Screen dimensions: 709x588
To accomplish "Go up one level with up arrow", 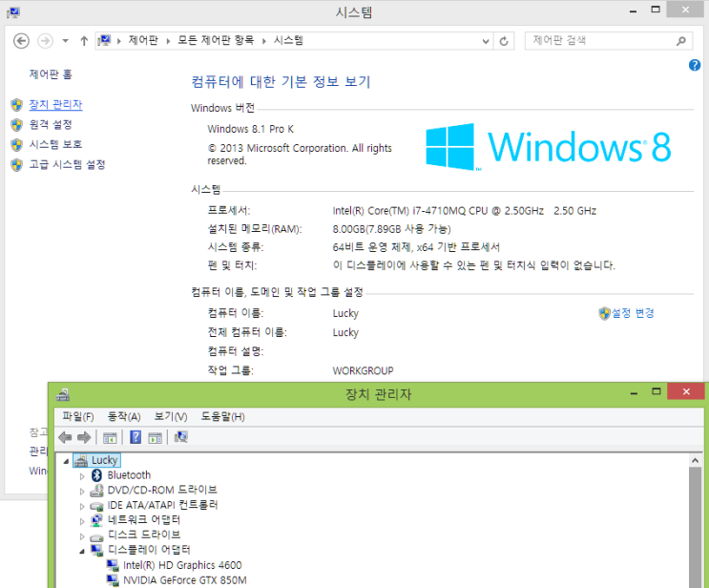I will [x=84, y=41].
